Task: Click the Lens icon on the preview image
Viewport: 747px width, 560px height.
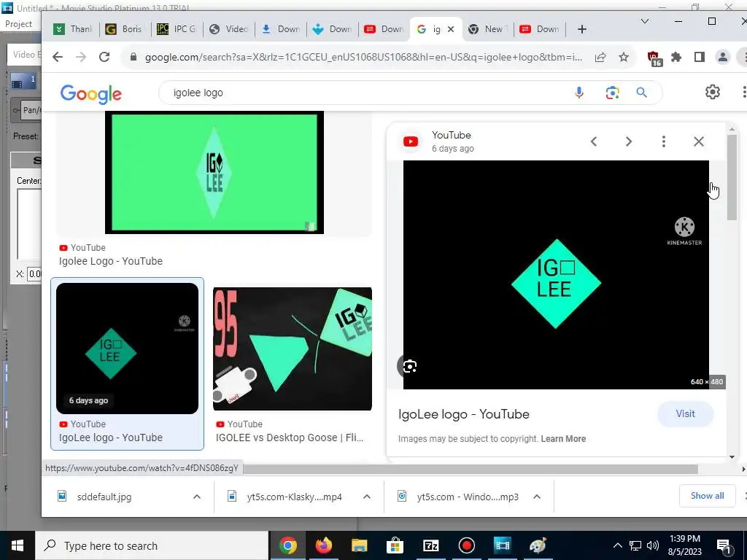Action: [410, 366]
